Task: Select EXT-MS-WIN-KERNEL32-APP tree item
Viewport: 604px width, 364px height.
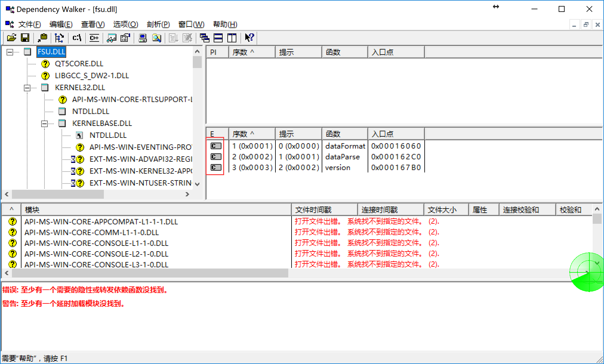Action: 141,171
